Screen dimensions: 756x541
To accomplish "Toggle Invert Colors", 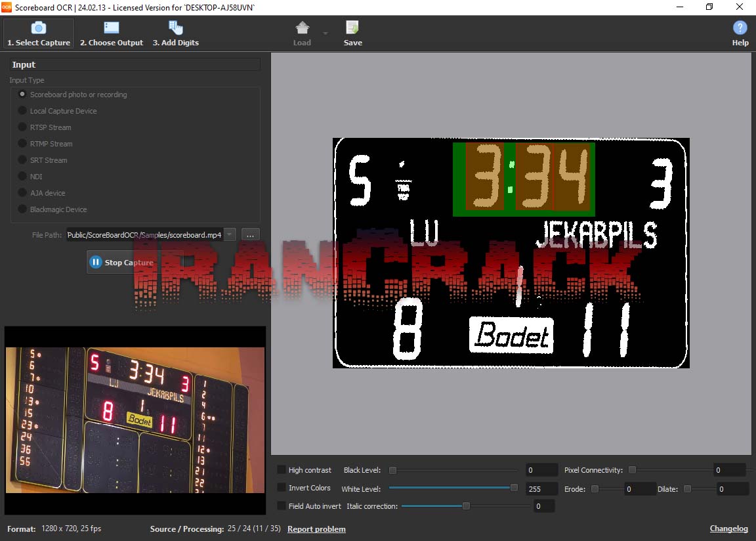I will point(281,487).
